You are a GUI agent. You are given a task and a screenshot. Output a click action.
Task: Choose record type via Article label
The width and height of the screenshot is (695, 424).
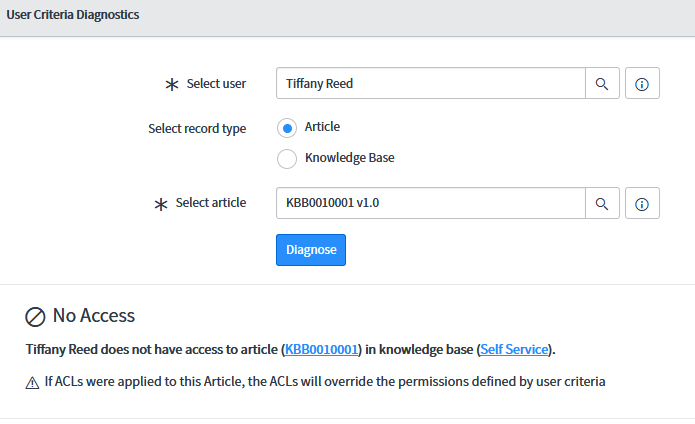[322, 127]
